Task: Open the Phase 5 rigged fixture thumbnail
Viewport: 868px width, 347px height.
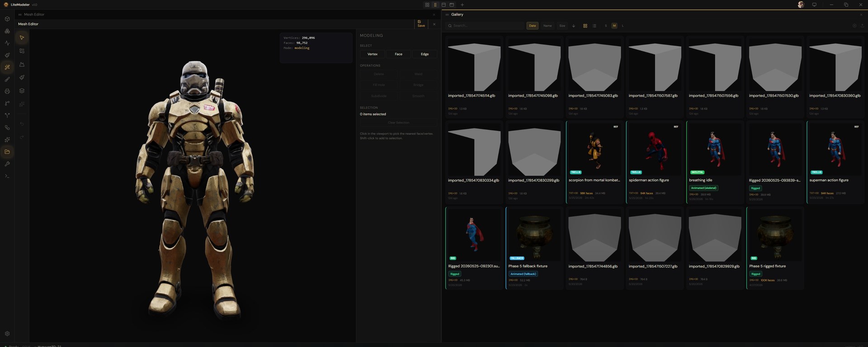Action: click(x=775, y=235)
